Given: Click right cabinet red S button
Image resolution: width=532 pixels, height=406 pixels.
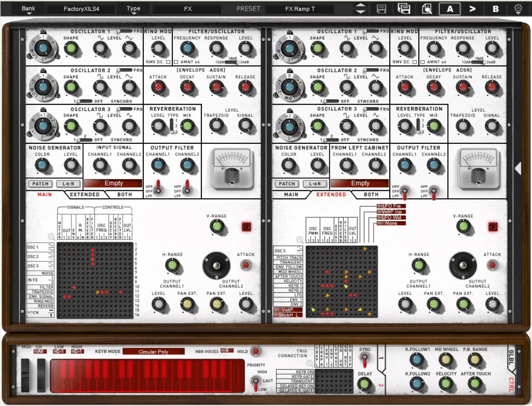Looking at the screenshot, I should pos(493,227).
